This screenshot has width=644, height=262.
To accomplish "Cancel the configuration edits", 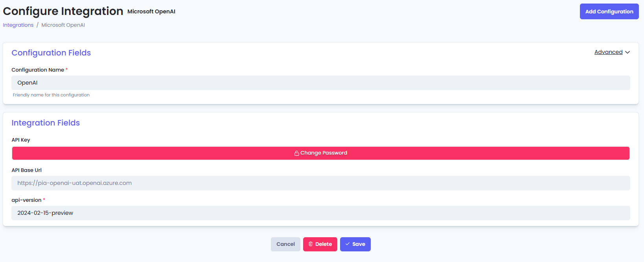I will click(285, 244).
